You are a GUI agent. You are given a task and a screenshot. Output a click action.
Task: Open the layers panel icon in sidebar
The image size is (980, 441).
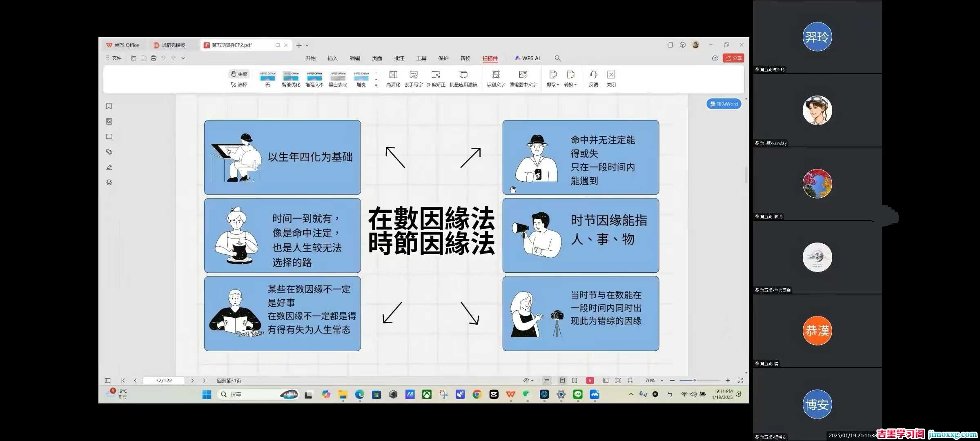[109, 183]
